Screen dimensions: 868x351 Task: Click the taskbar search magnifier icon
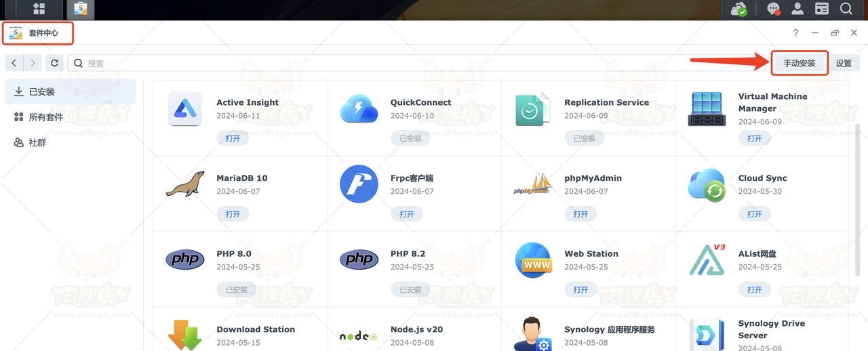pyautogui.click(x=846, y=9)
